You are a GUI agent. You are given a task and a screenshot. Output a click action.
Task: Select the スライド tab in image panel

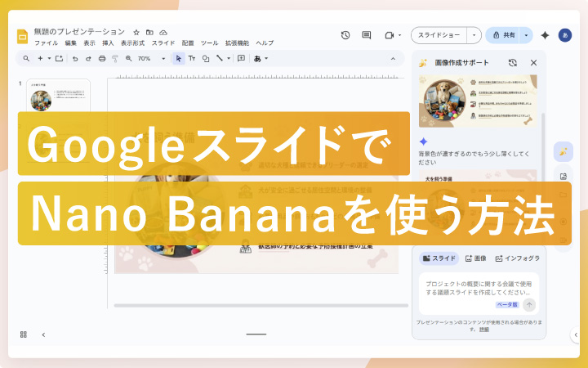click(439, 258)
